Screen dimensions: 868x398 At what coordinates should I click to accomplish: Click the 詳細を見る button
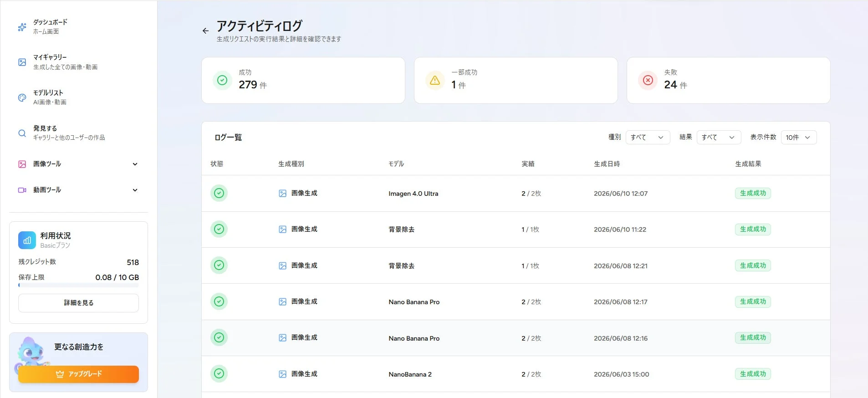pos(78,303)
